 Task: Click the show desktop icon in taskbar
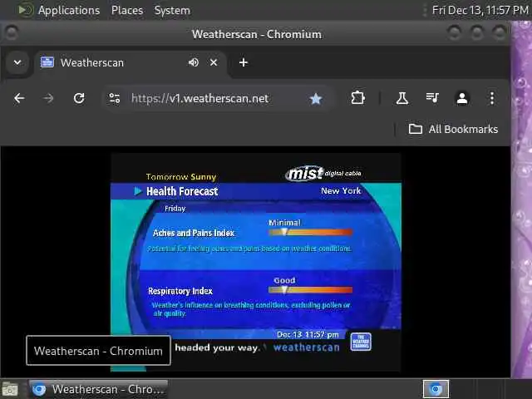[10, 389]
